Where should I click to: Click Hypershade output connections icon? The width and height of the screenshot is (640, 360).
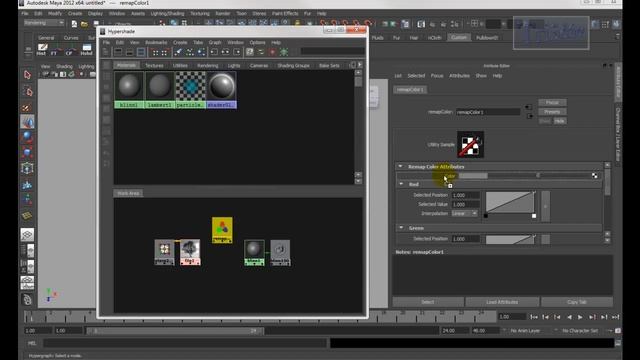(x=237, y=52)
